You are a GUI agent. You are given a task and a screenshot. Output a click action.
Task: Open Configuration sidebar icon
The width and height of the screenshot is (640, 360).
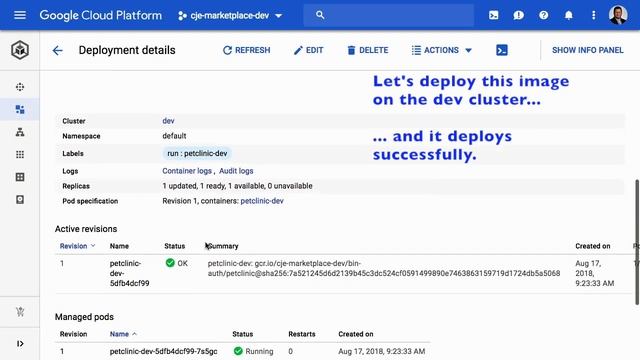pyautogui.click(x=20, y=177)
